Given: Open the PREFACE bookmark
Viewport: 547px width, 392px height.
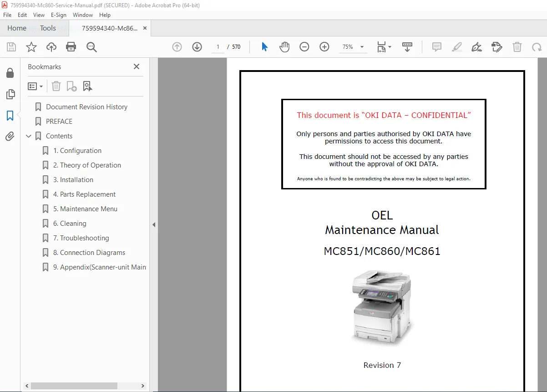Looking at the screenshot, I should coord(59,122).
